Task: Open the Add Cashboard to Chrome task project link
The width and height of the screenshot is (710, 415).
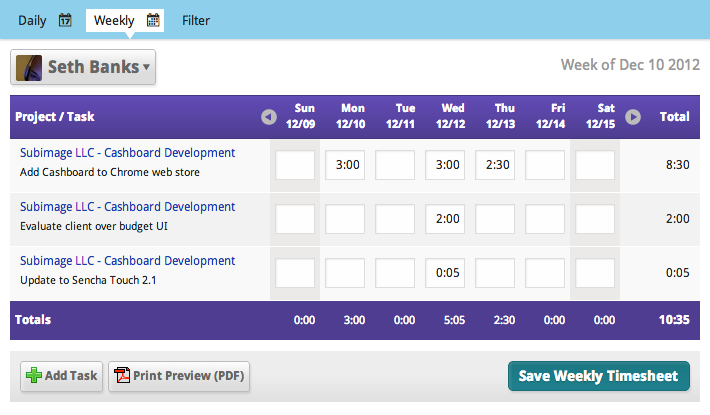Action: click(x=127, y=153)
